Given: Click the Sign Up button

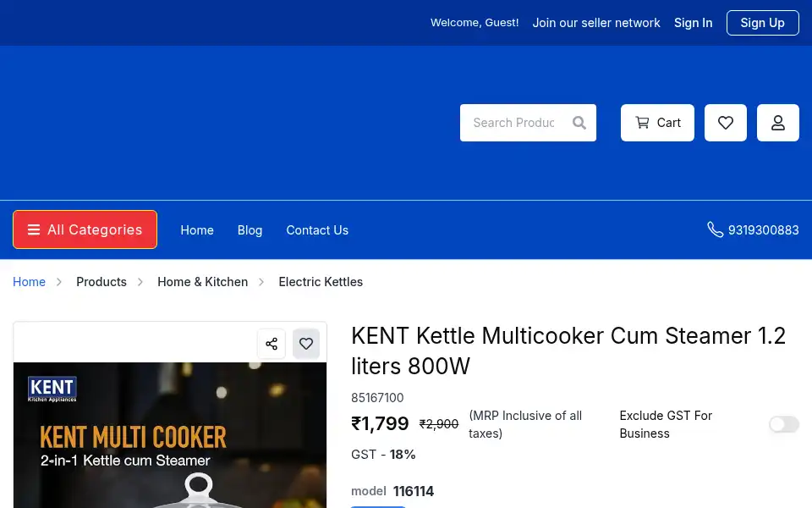Looking at the screenshot, I should pos(762,23).
